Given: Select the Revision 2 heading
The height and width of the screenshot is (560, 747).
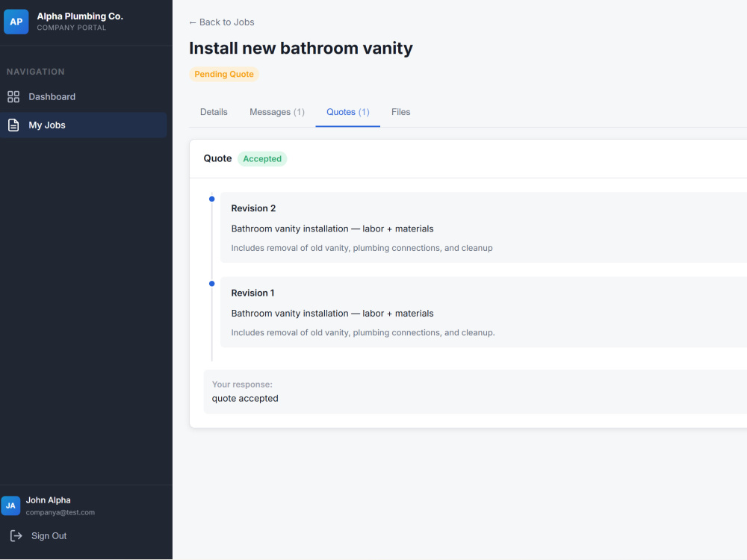Looking at the screenshot, I should coord(253,208).
